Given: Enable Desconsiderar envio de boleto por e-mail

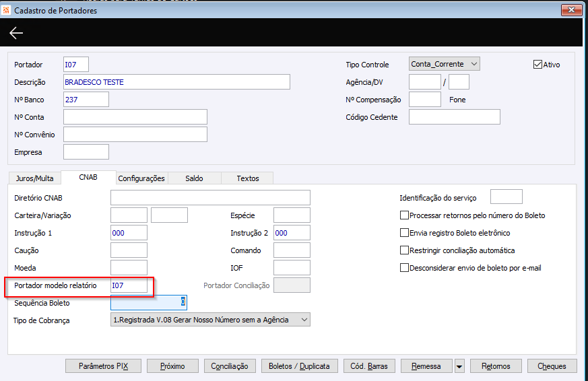Looking at the screenshot, I should pyautogui.click(x=404, y=268).
